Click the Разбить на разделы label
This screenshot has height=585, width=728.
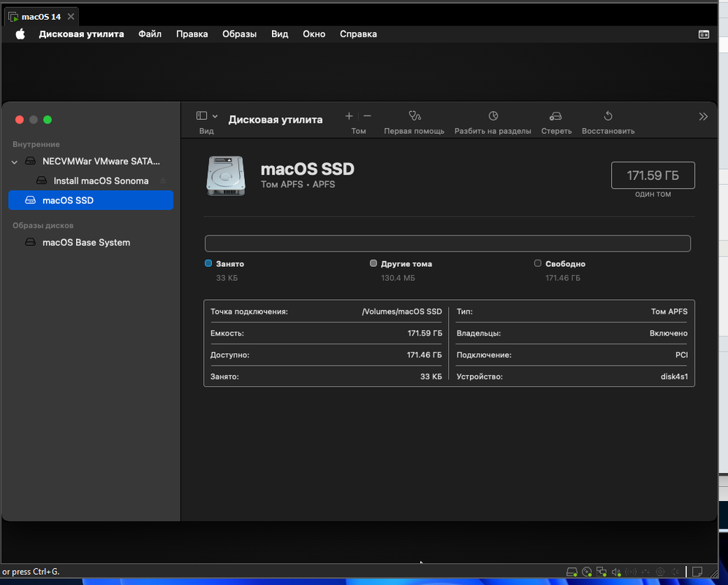493,131
